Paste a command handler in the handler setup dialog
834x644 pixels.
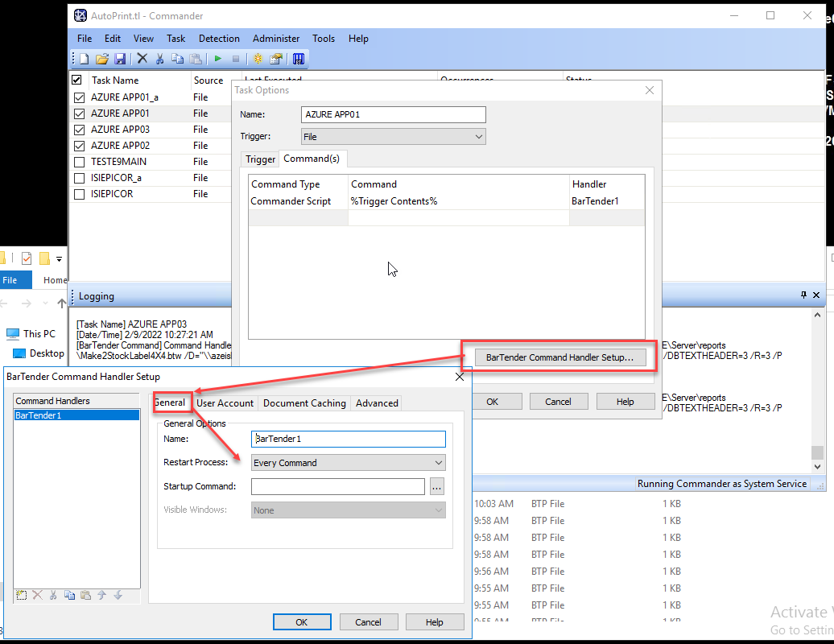coord(85,595)
